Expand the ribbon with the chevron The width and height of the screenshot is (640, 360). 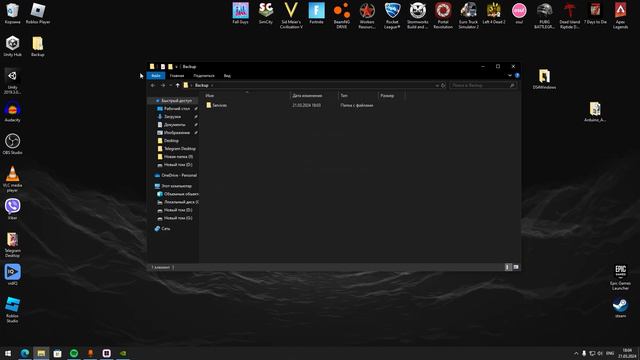click(x=509, y=76)
